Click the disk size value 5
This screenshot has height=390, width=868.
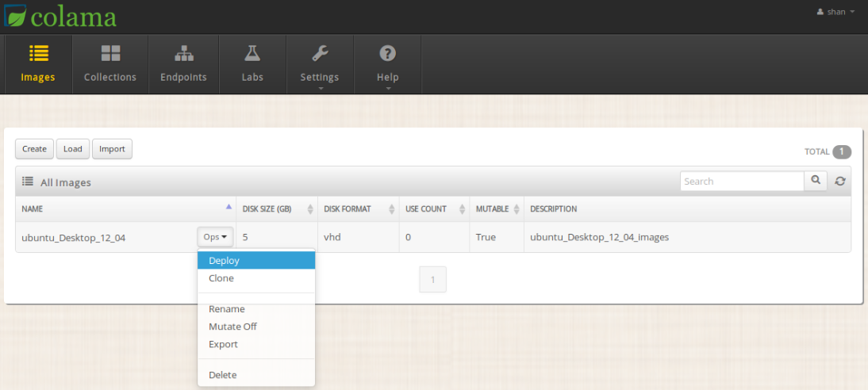pyautogui.click(x=245, y=237)
